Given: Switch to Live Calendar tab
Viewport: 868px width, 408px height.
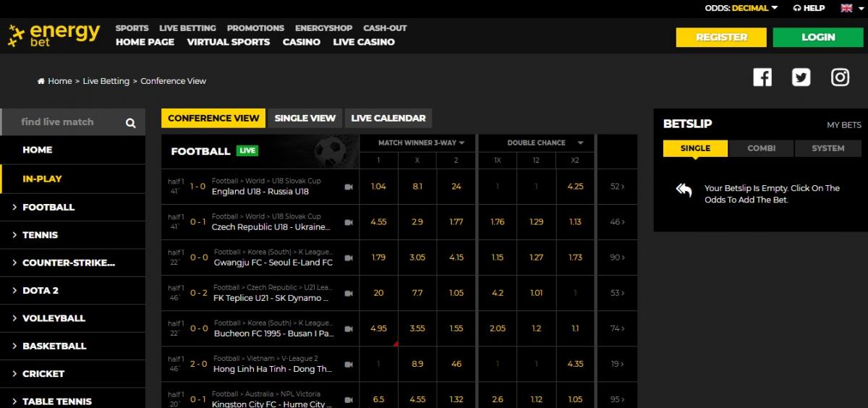Looking at the screenshot, I should tap(388, 118).
